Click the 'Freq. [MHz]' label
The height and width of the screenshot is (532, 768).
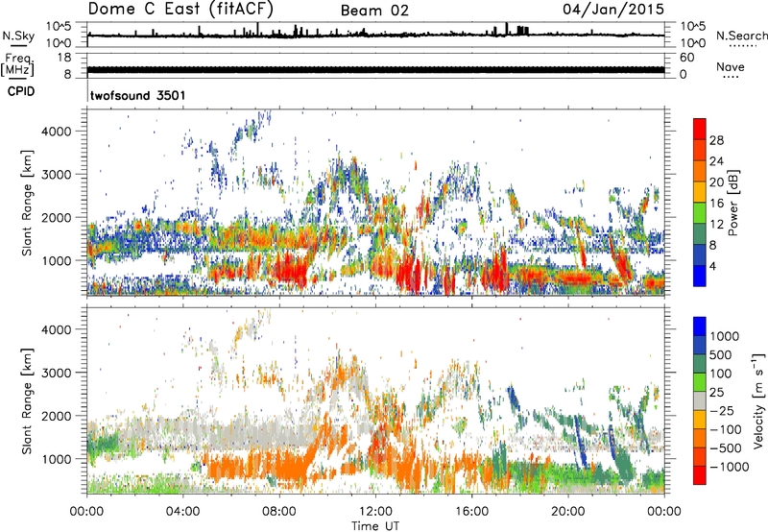[x=17, y=65]
